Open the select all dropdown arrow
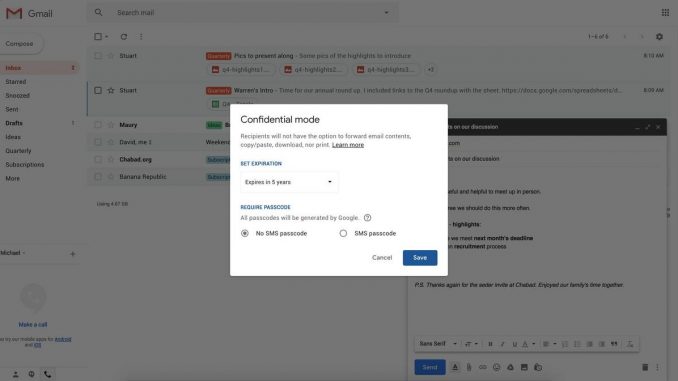 pos(107,37)
